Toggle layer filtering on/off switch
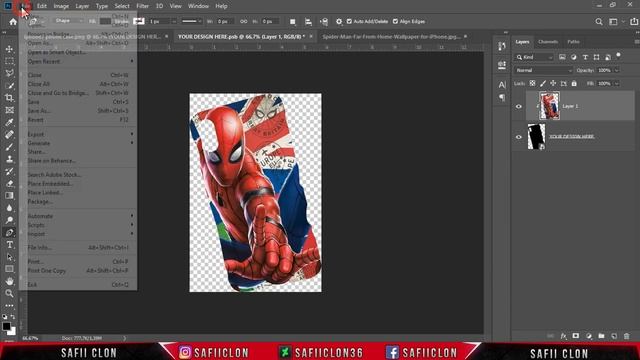Screen dimensions: 640x360 tap(618, 55)
